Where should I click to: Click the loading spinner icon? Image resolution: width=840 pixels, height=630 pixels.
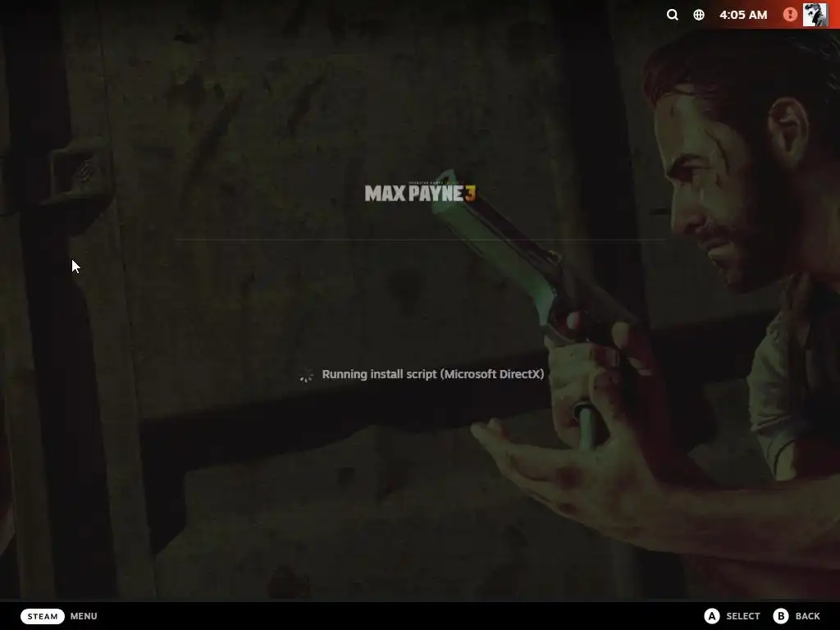click(307, 375)
